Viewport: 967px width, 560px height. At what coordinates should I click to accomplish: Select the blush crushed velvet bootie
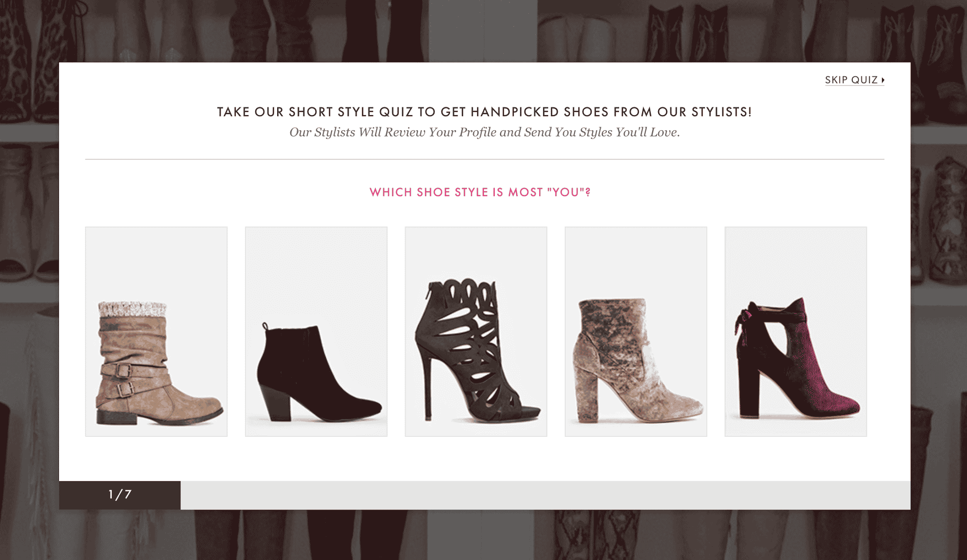click(x=636, y=332)
